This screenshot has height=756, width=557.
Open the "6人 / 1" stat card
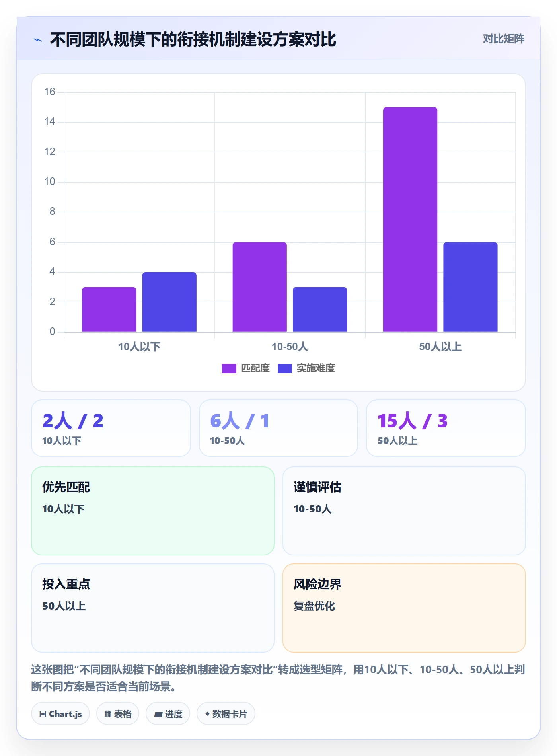pos(278,428)
